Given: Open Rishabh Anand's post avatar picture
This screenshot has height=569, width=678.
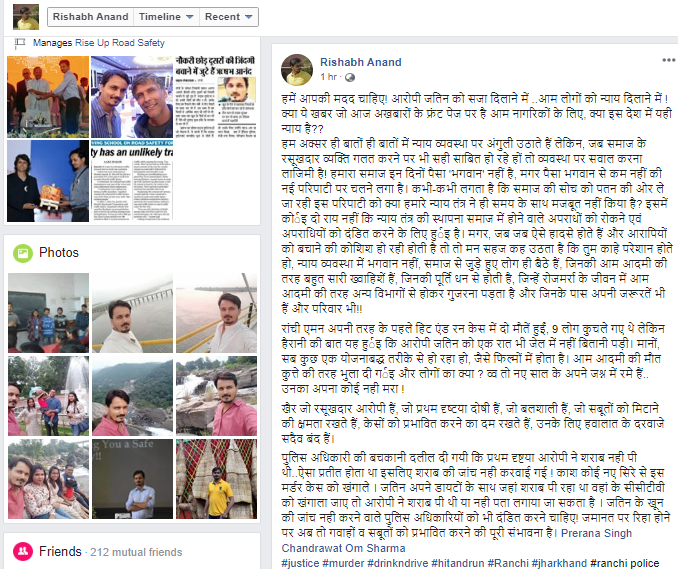Looking at the screenshot, I should point(297,70).
